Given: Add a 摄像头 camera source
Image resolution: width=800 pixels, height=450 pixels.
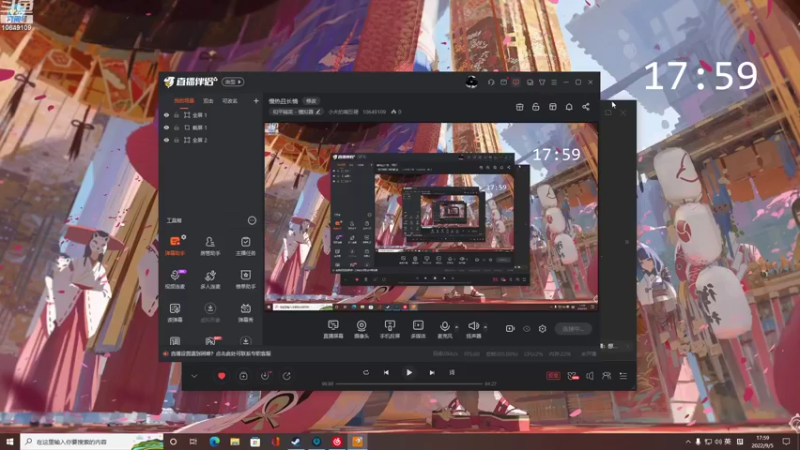Looking at the screenshot, I should [x=361, y=329].
